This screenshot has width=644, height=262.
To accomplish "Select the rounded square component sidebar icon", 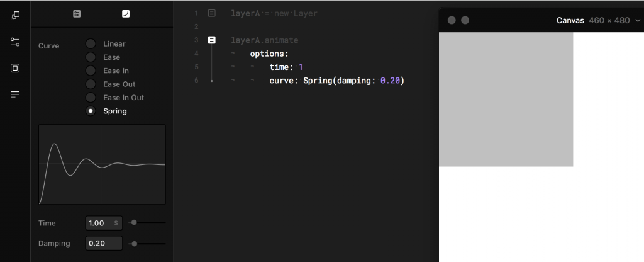I will click(x=15, y=68).
